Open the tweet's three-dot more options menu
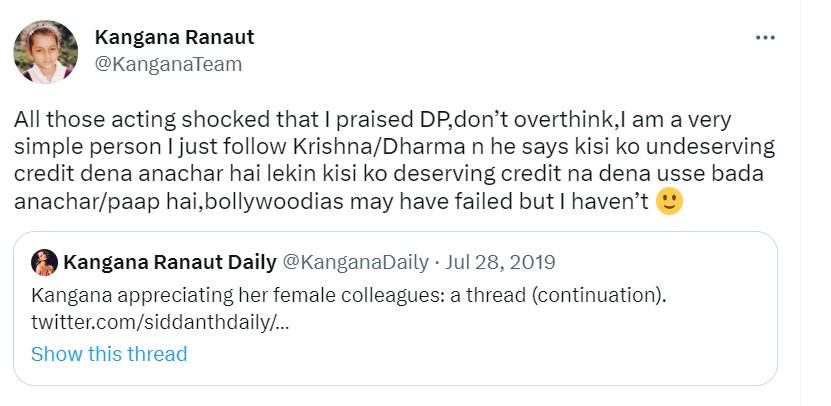This screenshot has width=831, height=406. point(765,38)
